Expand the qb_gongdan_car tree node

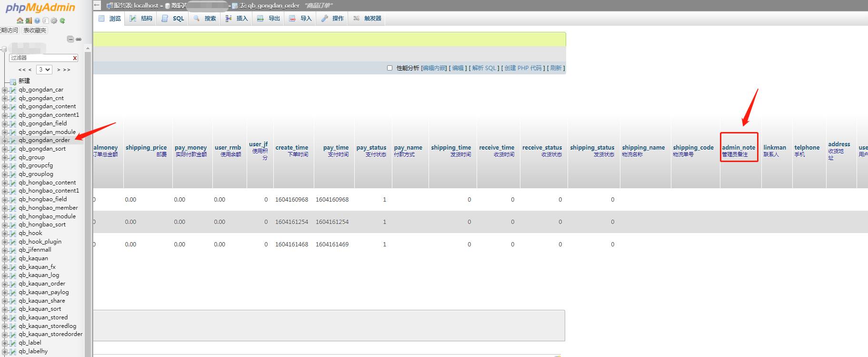tap(5, 90)
